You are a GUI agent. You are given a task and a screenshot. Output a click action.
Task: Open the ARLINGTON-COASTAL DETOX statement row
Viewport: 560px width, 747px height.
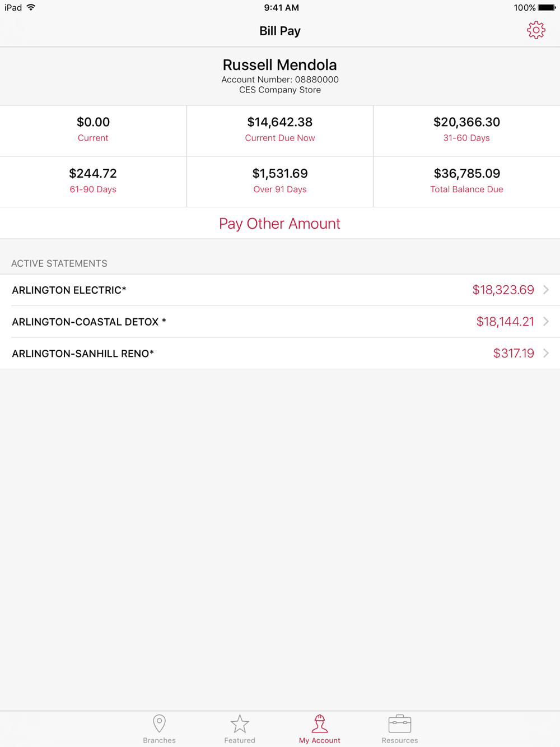(x=89, y=322)
